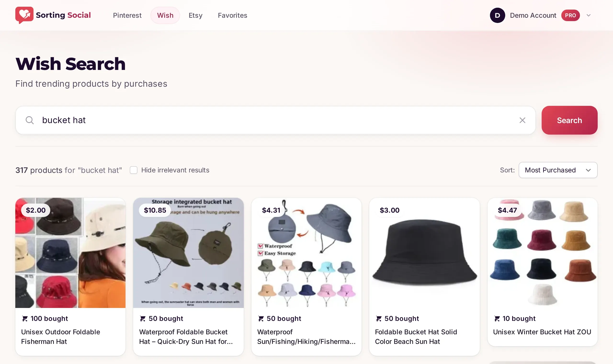This screenshot has height=364, width=613.
Task: Click the Sorting Social brand name
Action: coord(63,15)
